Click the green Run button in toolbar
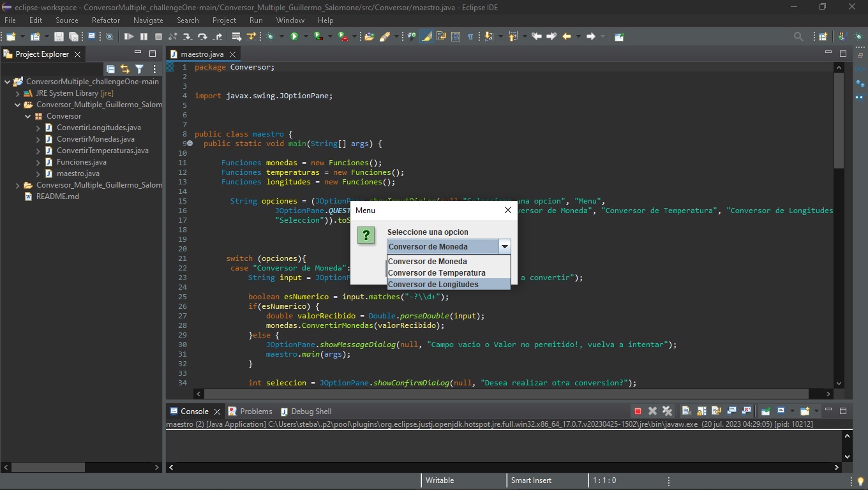The width and height of the screenshot is (868, 490). (x=294, y=37)
